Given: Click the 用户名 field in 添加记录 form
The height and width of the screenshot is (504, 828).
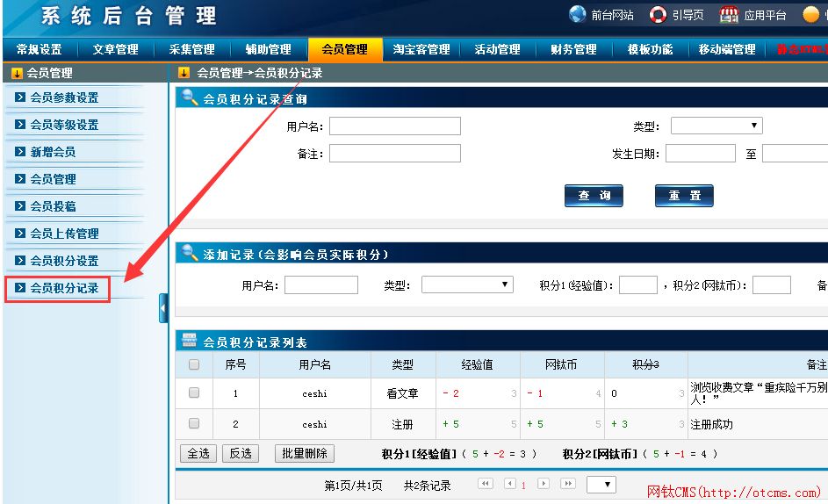Looking at the screenshot, I should point(321,284).
